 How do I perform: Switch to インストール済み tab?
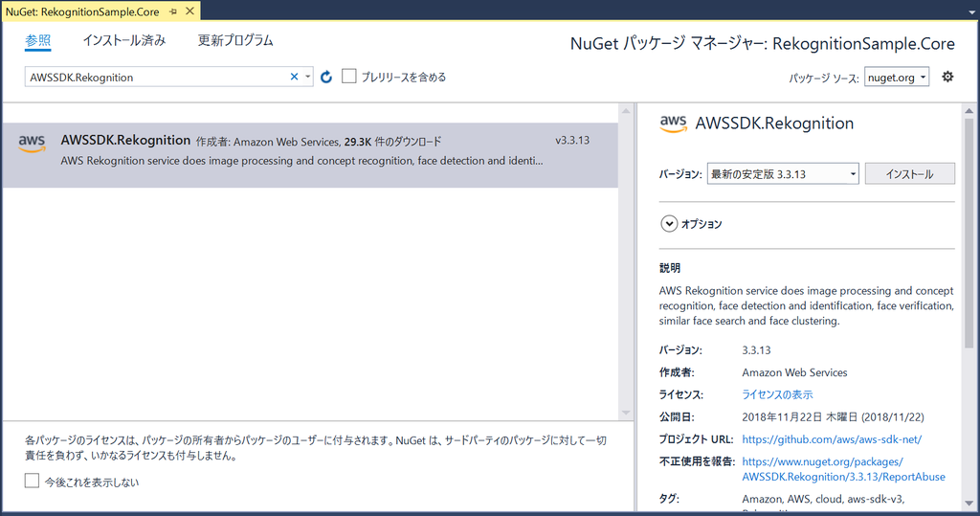click(x=124, y=40)
